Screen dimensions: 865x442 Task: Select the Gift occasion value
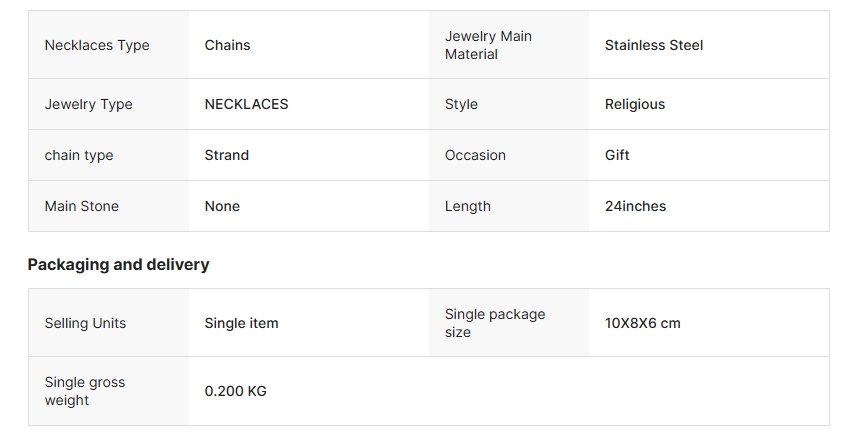click(x=617, y=155)
